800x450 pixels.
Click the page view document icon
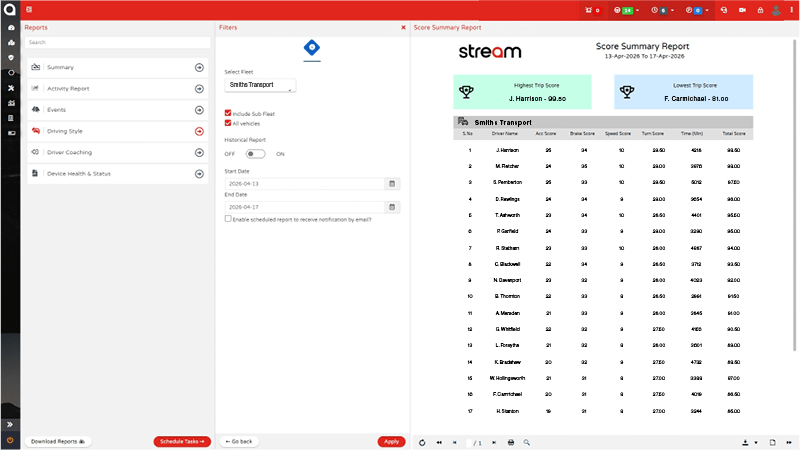(x=772, y=442)
